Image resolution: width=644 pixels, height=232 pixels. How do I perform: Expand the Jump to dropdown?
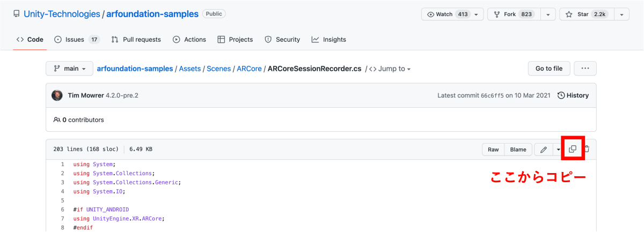click(x=390, y=69)
